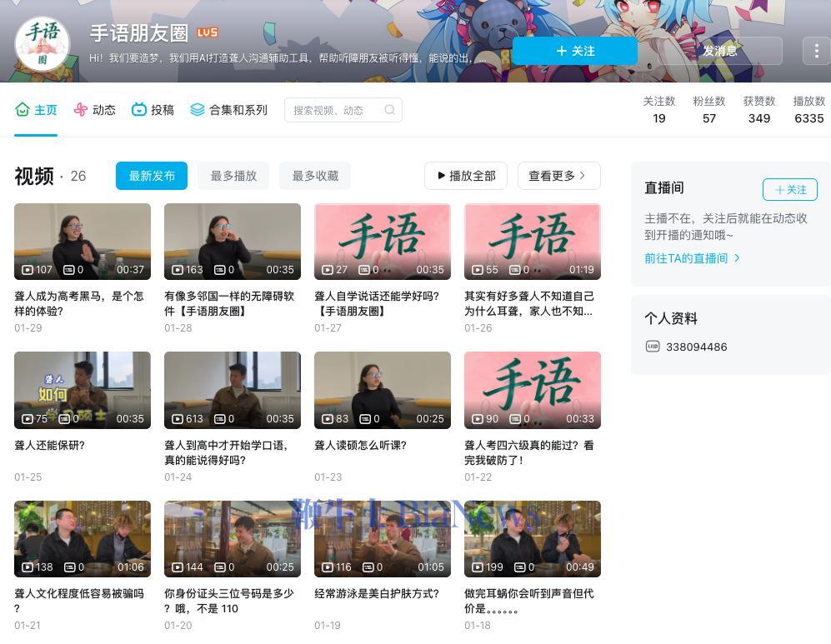Open thumbnail of 聋人成为高考黑马 video
831x644 pixels.
click(x=83, y=242)
